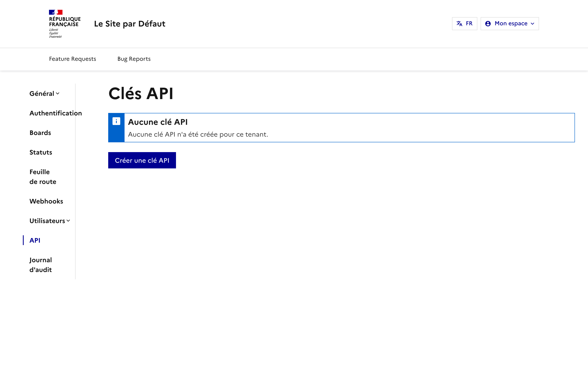Click the FR language button

click(464, 23)
